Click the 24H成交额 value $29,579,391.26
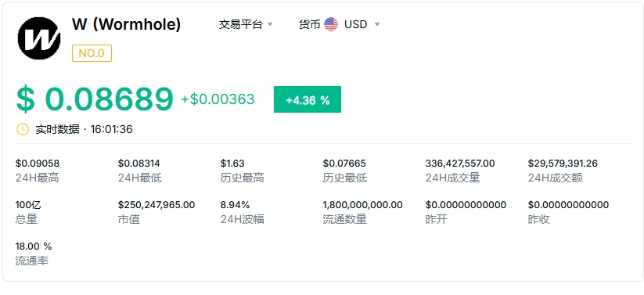This screenshot has height=295, width=644. pyautogui.click(x=563, y=164)
